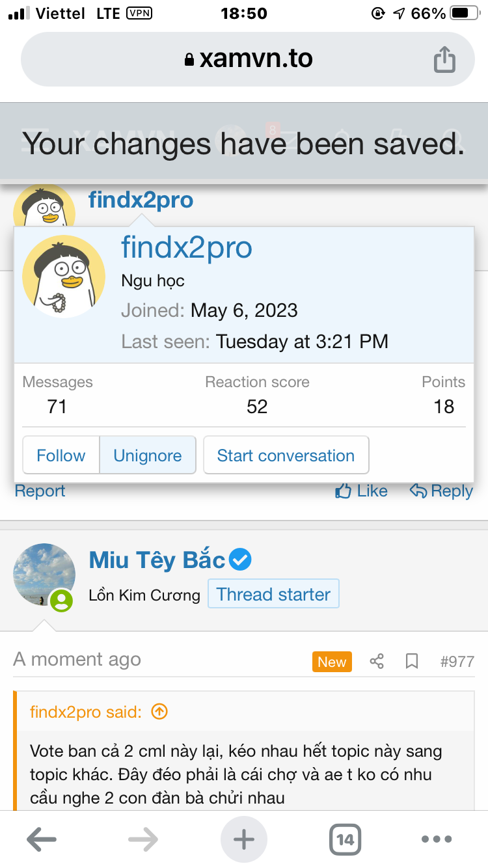Screen dimensions: 488x868
Task: Follow user findx2pro
Action: 61,455
